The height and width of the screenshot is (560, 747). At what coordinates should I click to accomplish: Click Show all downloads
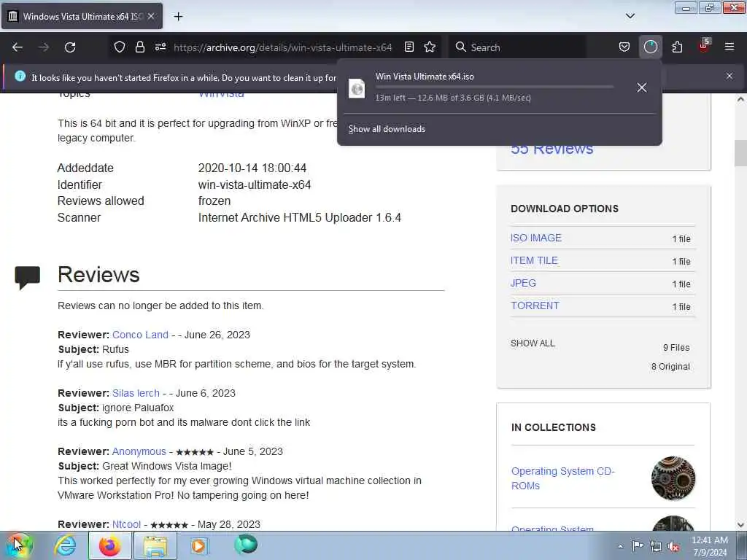click(x=387, y=129)
